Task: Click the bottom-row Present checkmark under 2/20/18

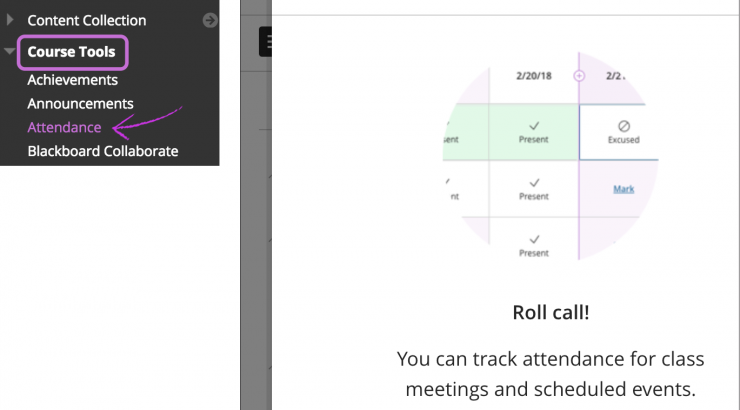Action: click(533, 240)
